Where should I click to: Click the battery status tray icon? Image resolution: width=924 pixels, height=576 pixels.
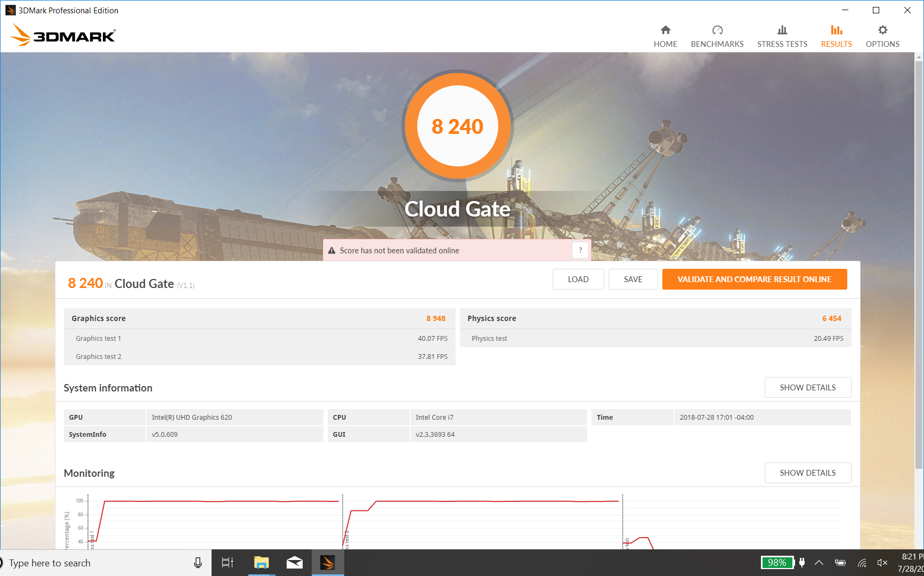pos(840,563)
